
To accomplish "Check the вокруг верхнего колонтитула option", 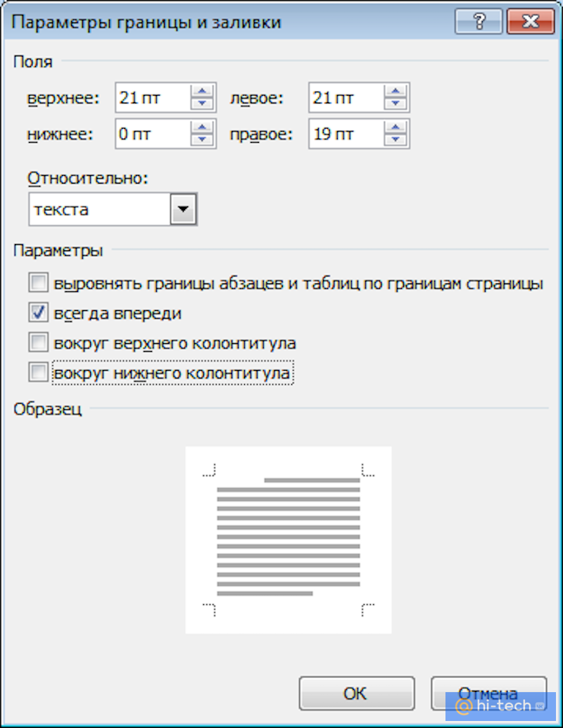I will 38,343.
